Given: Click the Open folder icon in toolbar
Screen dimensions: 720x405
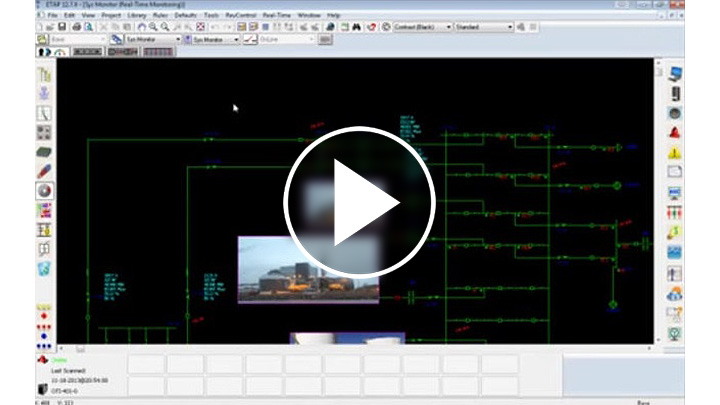Looking at the screenshot, I should 50,27.
